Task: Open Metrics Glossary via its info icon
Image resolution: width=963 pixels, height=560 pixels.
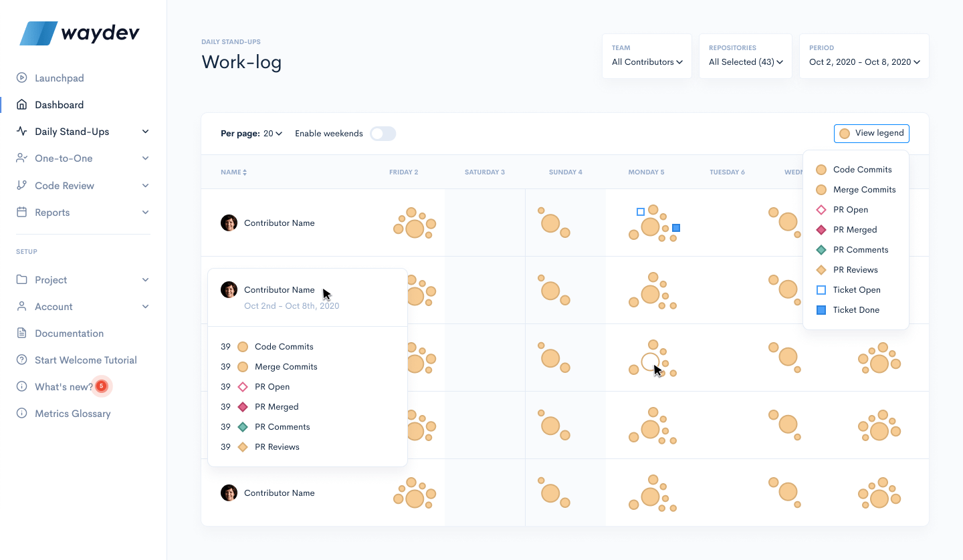Action: coord(22,413)
